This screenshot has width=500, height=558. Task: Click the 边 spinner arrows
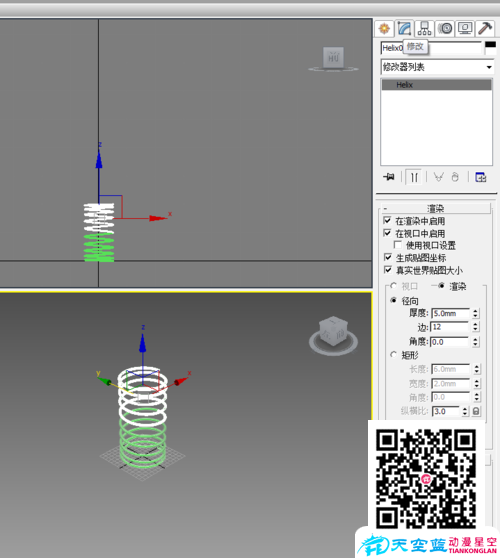click(475, 327)
